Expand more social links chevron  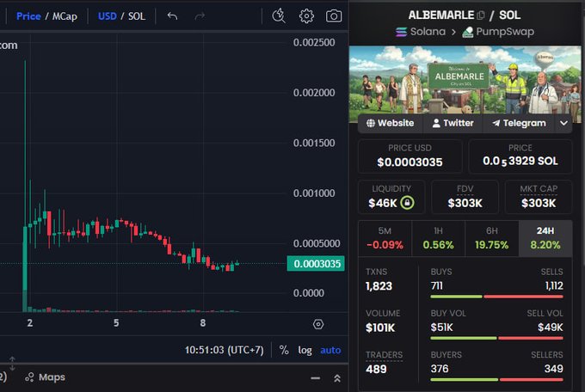pyautogui.click(x=563, y=123)
